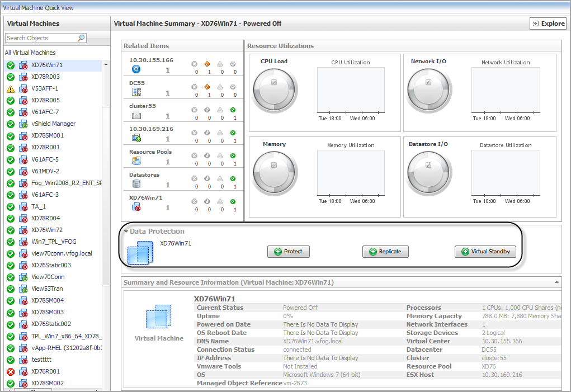Click the ESX host 10.30.169.216 icon
This screenshot has height=392, width=571.
click(x=136, y=138)
